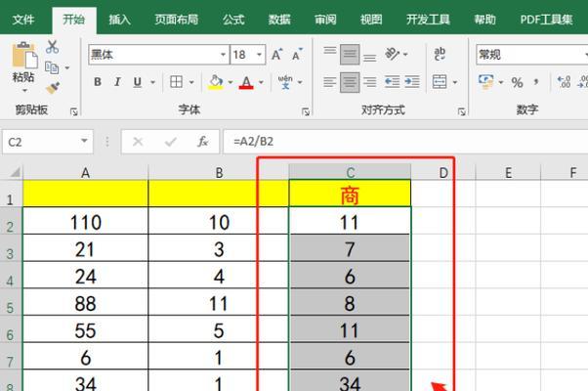This screenshot has width=588, height=391.
Task: Click the text orientation icon
Action: [x=393, y=54]
